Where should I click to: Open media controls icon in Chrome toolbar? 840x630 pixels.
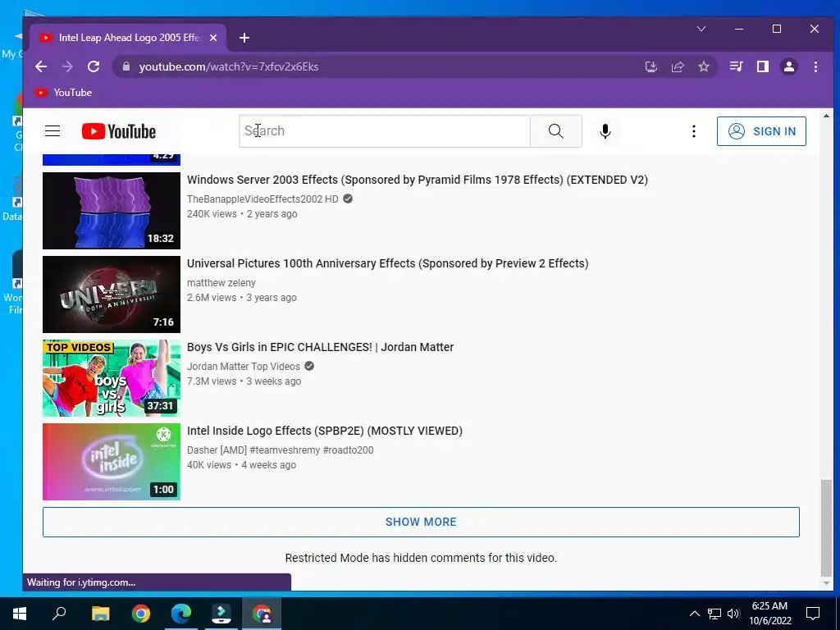click(x=736, y=66)
